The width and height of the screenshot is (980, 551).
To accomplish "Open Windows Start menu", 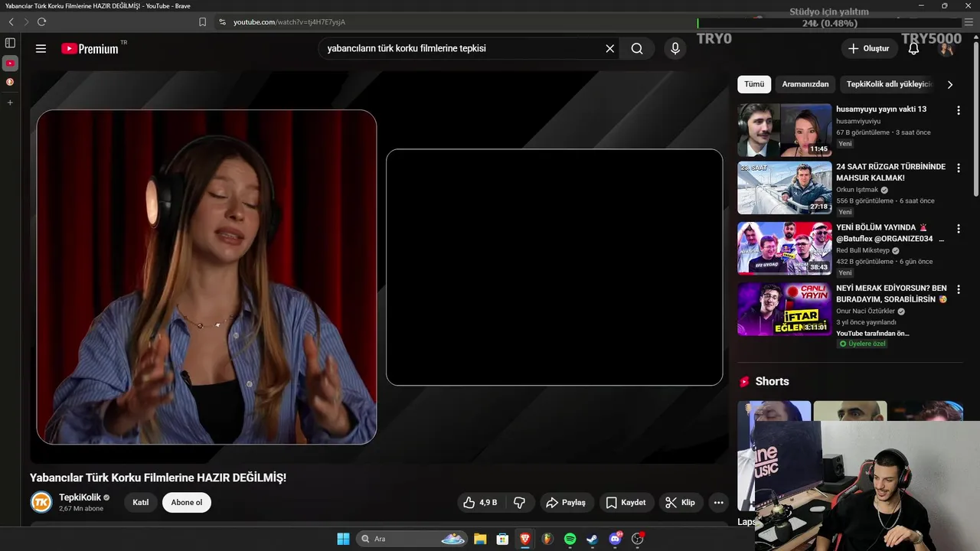I will tap(343, 539).
